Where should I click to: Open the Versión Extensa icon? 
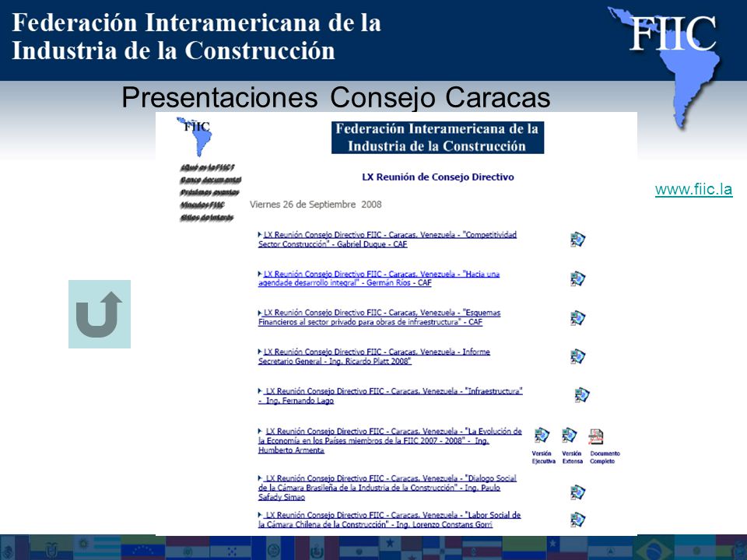click(x=570, y=436)
